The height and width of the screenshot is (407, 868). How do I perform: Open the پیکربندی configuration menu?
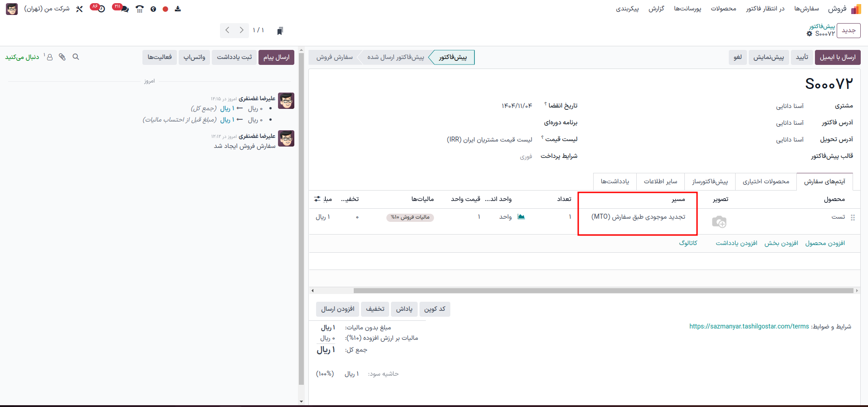(627, 9)
